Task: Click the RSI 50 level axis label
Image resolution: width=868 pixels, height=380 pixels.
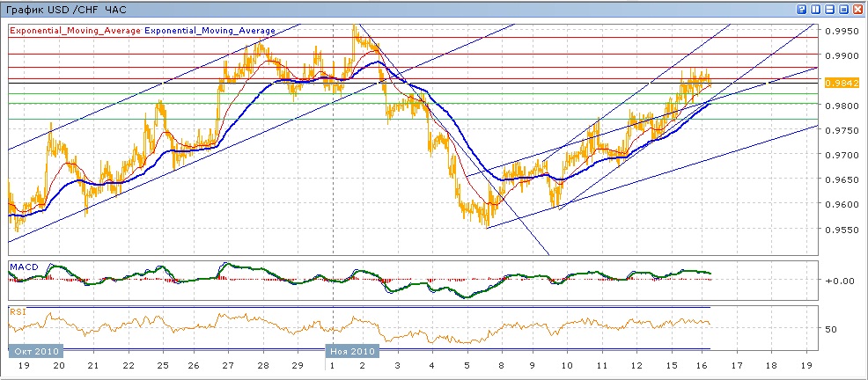Action: (831, 329)
